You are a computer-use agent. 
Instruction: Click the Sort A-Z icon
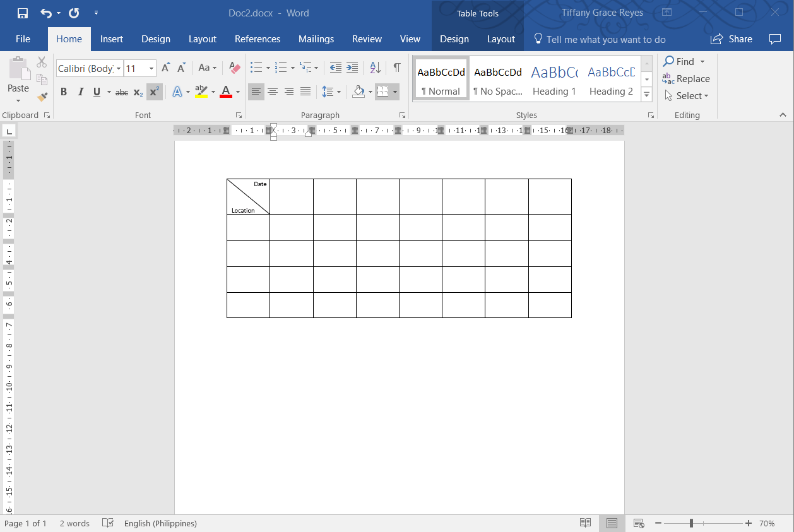tap(375, 68)
